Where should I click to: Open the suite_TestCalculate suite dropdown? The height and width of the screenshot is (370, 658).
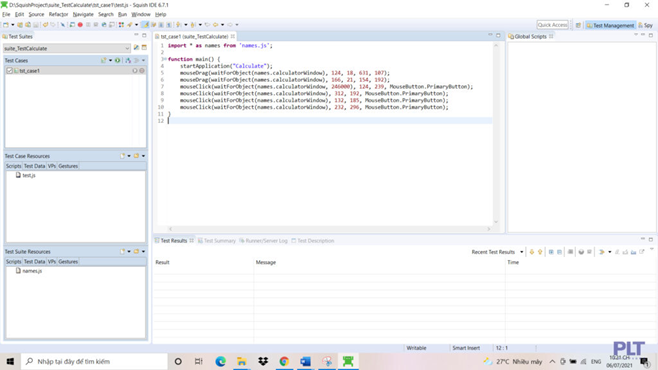coord(67,48)
